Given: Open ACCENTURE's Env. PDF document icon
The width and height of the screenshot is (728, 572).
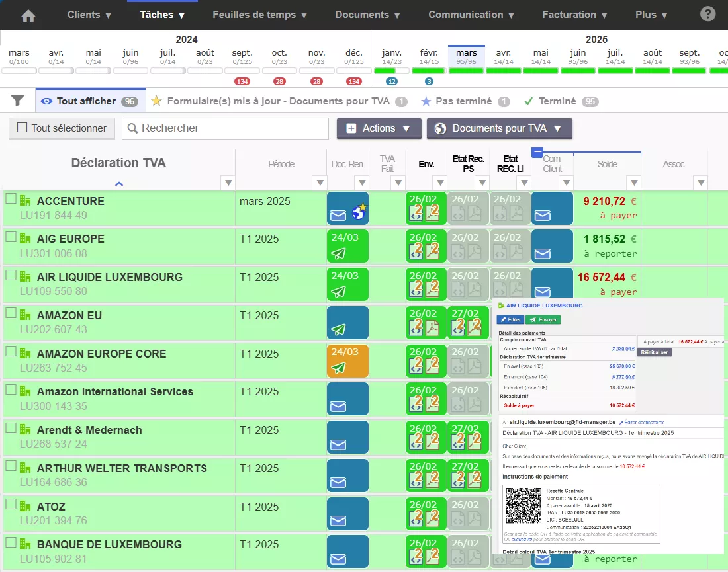Looking at the screenshot, I should [x=433, y=213].
